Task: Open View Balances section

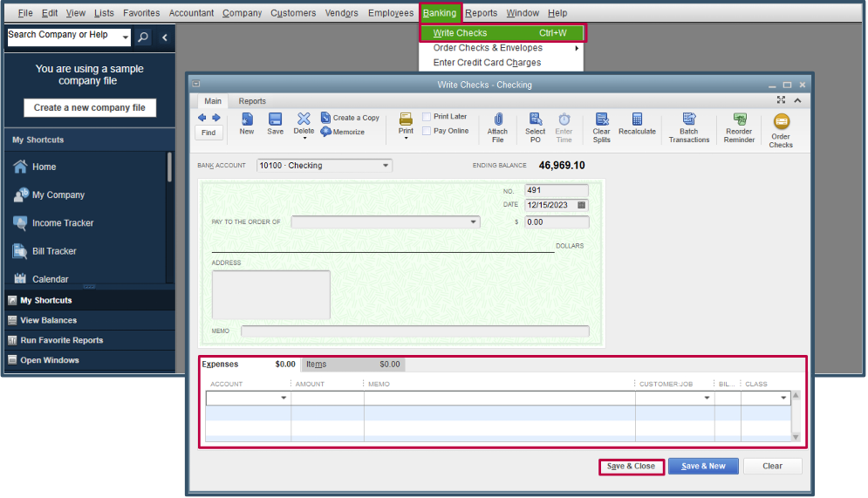Action: (90, 320)
